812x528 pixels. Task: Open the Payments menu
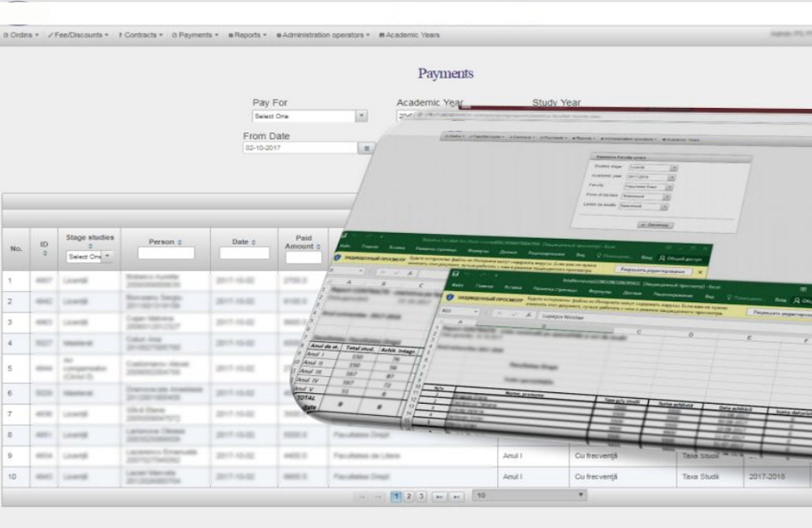click(x=195, y=35)
